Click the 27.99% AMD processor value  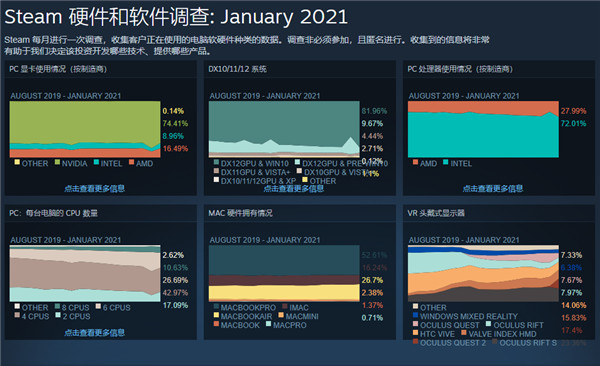coord(574,111)
